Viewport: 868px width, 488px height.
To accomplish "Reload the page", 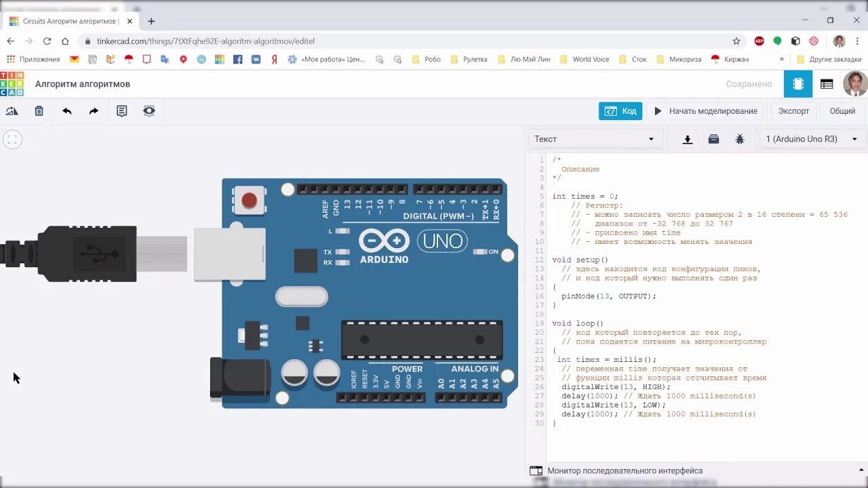I will click(47, 41).
